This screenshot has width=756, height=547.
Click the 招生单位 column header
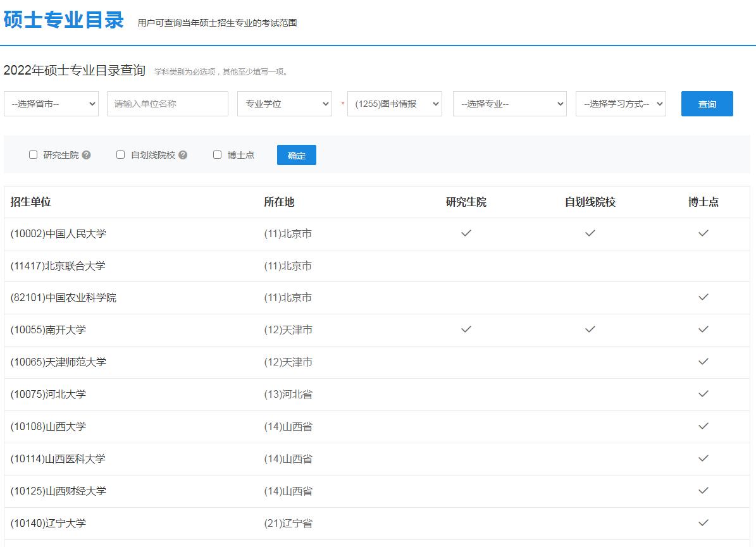[30, 202]
